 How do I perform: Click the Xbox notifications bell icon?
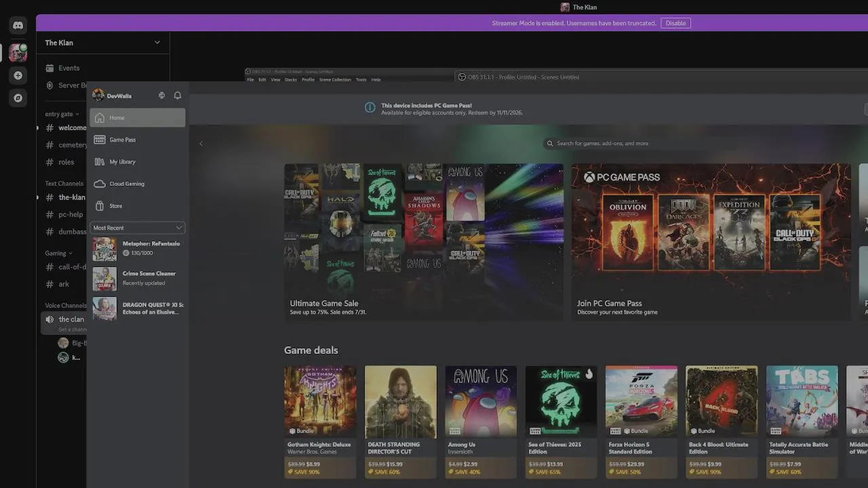[178, 96]
